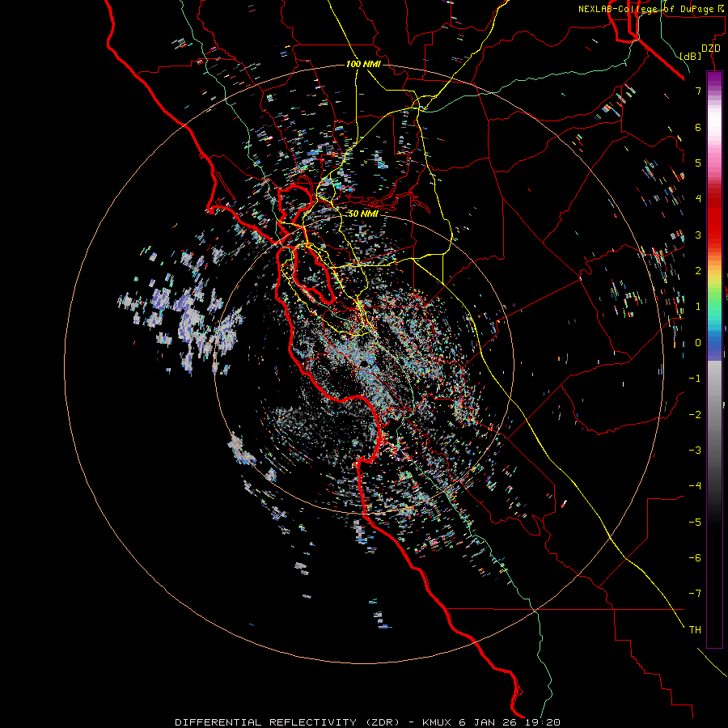Click the "-7" value on the color scale
This screenshot has width=728, height=728.
[695, 594]
